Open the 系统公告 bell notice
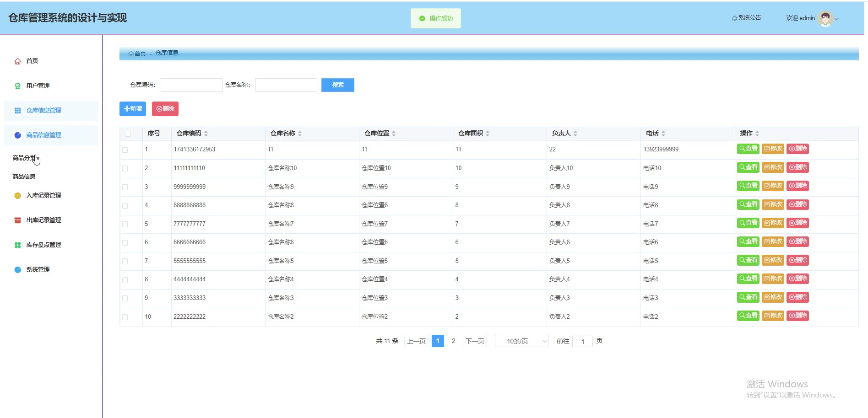Screen dimensions: 868x418 (x=747, y=18)
